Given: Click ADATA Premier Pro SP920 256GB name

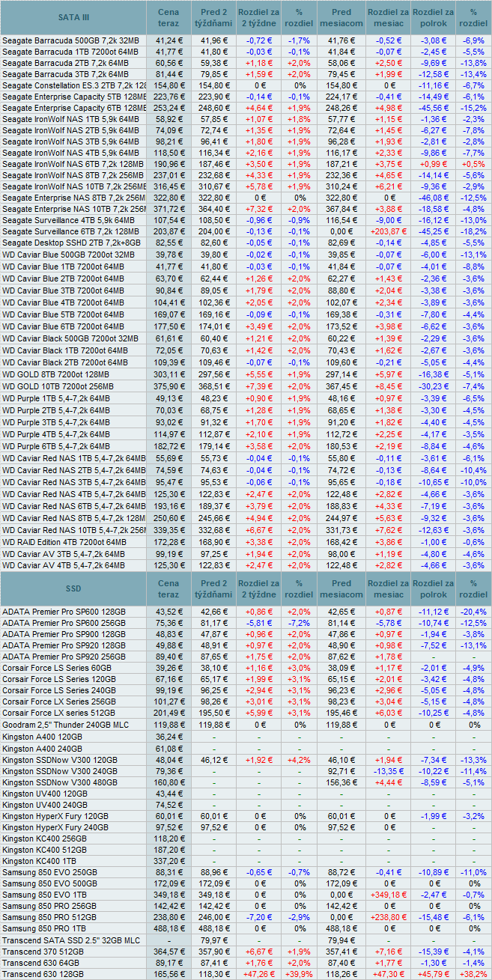Looking at the screenshot, I should pos(64,657).
